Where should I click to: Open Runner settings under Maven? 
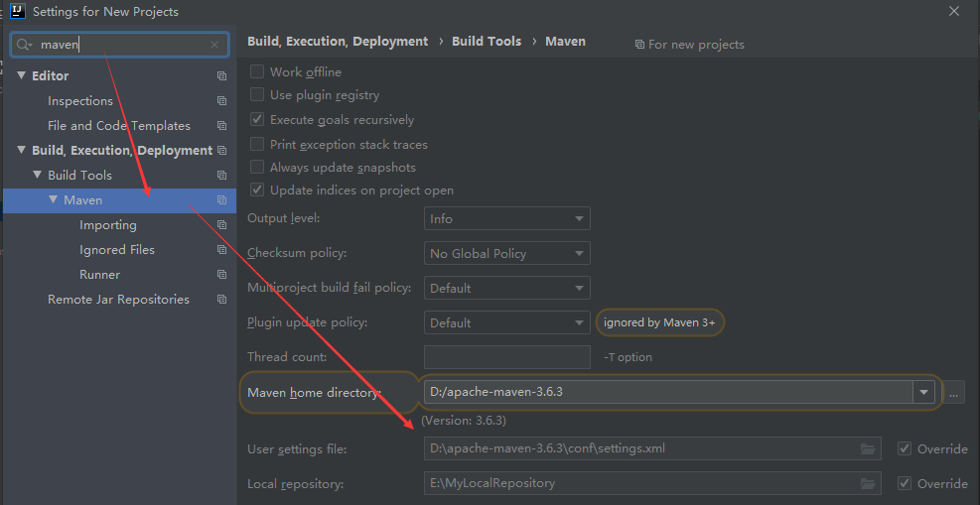(99, 275)
